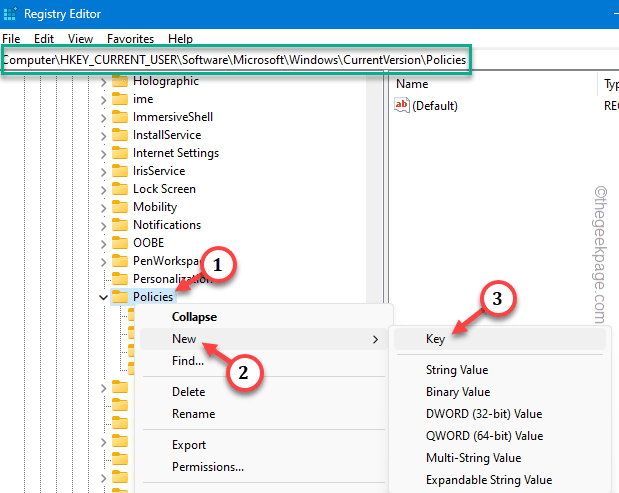Select Multi-String Value option
The width and height of the screenshot is (619, 493).
pos(499,458)
